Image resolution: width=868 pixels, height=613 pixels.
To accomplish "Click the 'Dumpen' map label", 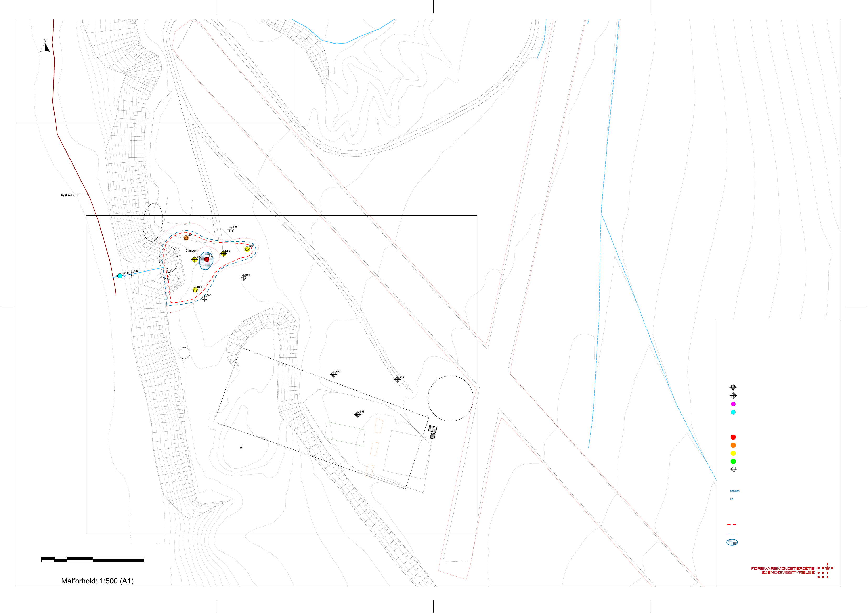I will 191,251.
